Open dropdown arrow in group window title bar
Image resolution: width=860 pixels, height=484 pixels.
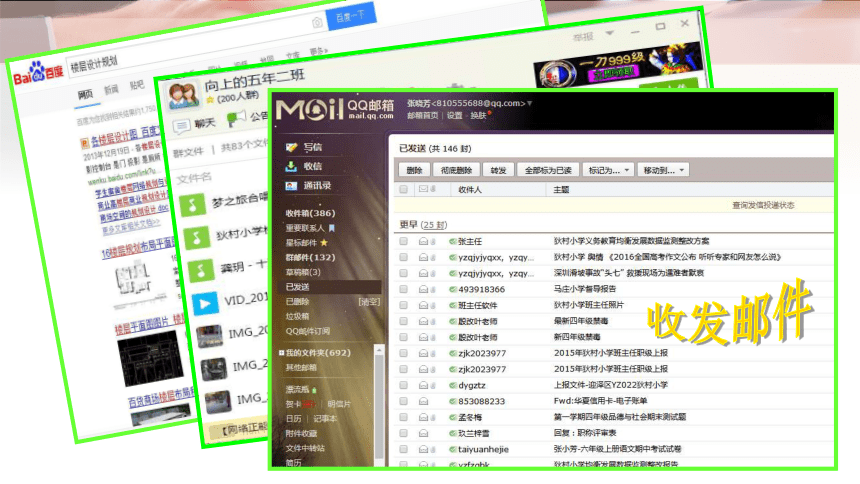pos(609,33)
